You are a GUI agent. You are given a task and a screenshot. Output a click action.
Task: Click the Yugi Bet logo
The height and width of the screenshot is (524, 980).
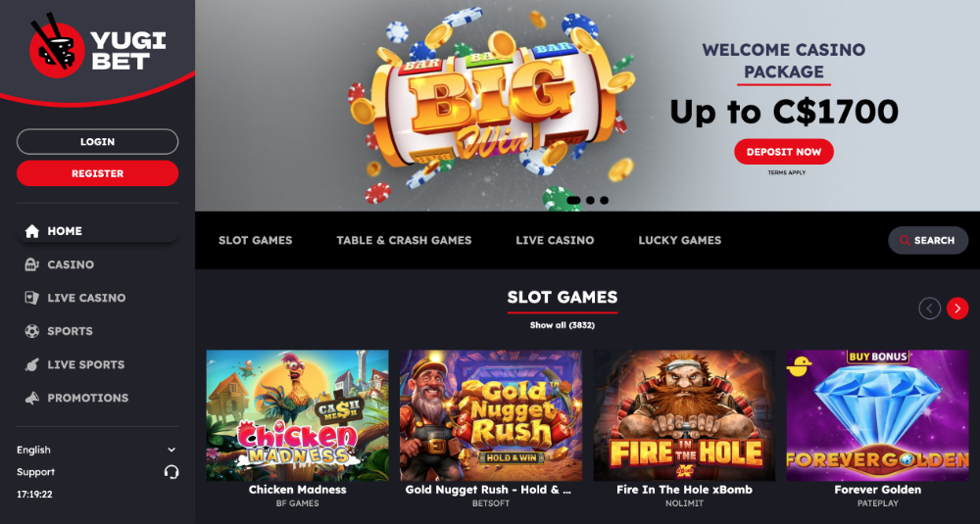pyautogui.click(x=97, y=46)
